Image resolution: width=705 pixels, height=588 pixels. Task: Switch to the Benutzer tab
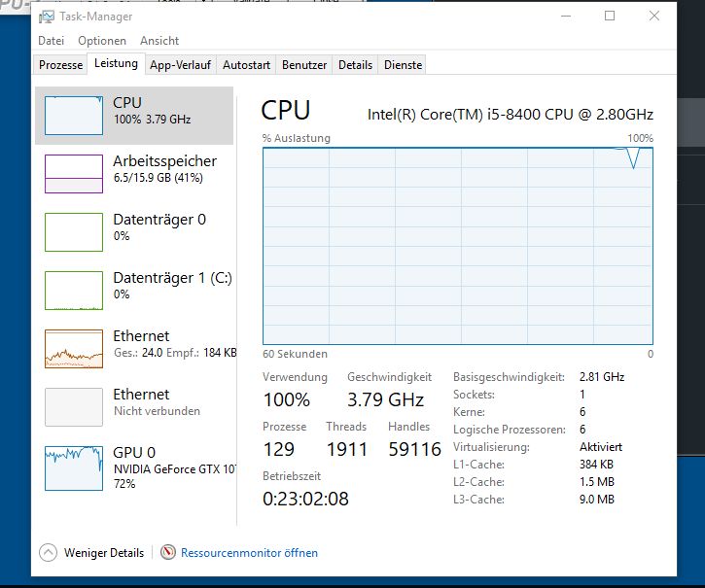click(304, 65)
